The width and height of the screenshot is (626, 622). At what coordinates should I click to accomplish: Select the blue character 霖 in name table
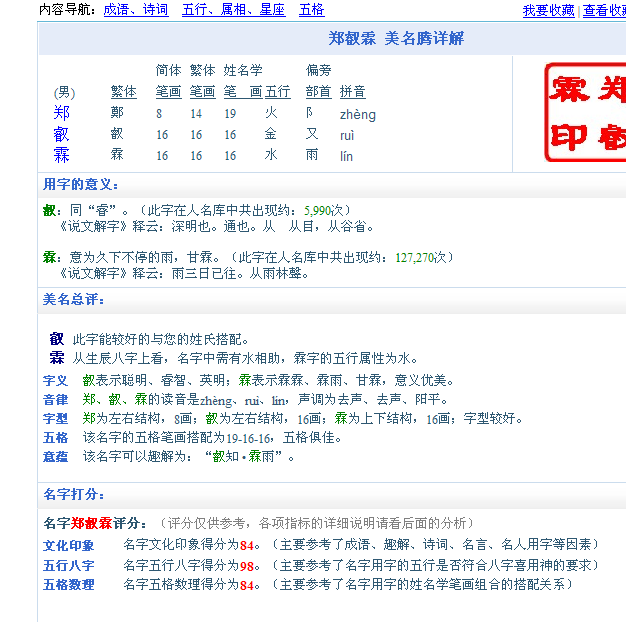[61, 155]
